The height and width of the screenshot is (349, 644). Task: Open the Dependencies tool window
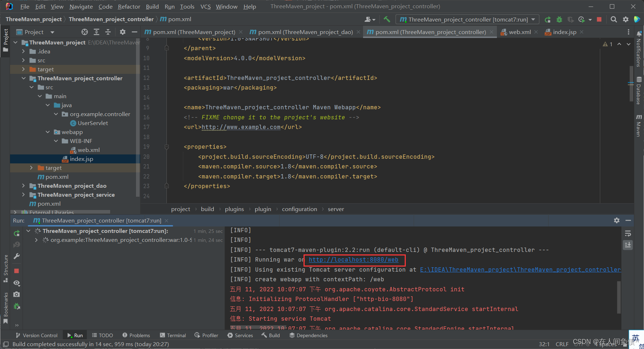click(309, 335)
